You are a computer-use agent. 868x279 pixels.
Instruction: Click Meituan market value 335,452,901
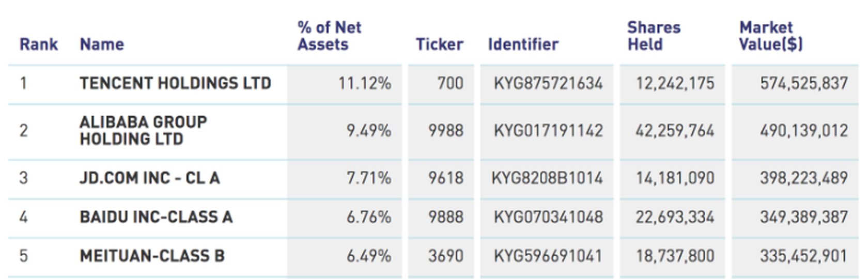(803, 256)
